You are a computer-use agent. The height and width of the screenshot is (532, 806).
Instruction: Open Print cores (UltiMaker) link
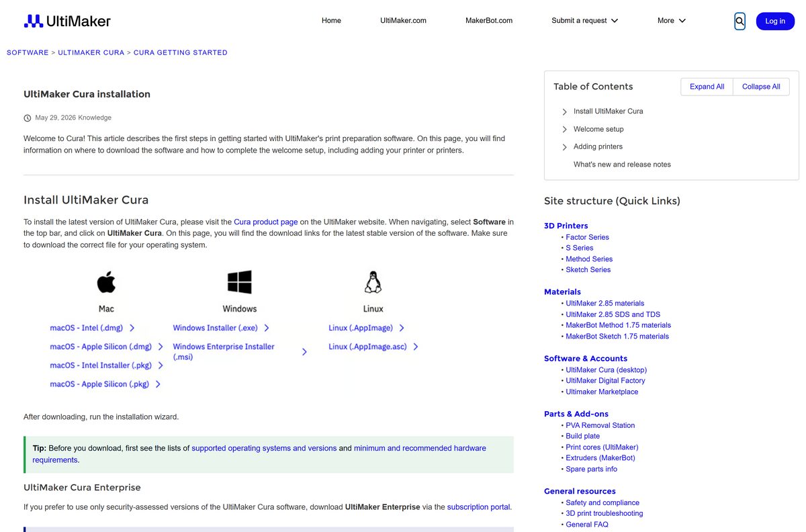click(x=602, y=447)
